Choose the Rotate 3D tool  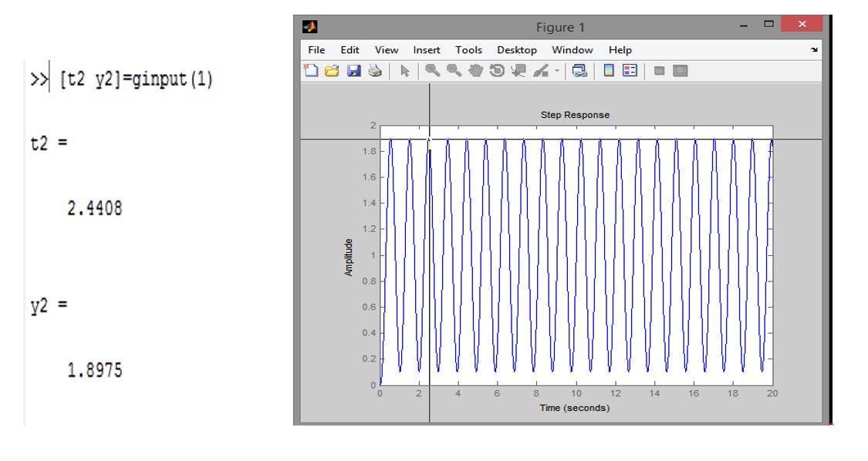pos(497,70)
